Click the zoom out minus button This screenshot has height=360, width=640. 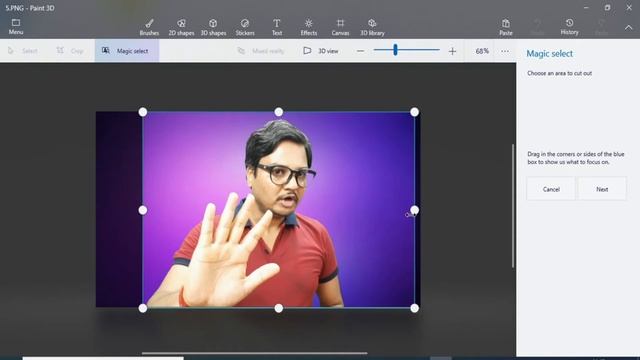pos(360,51)
